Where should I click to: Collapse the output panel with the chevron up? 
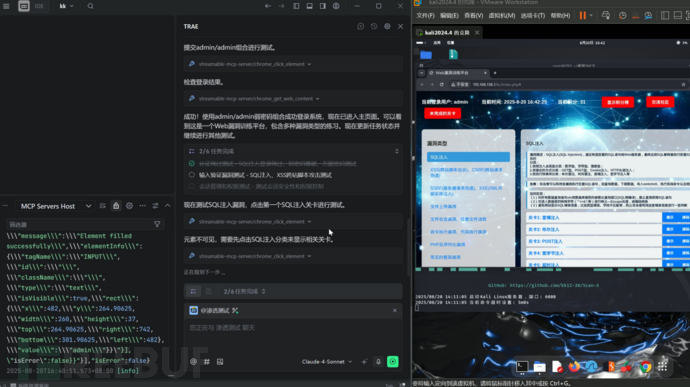tap(168, 206)
